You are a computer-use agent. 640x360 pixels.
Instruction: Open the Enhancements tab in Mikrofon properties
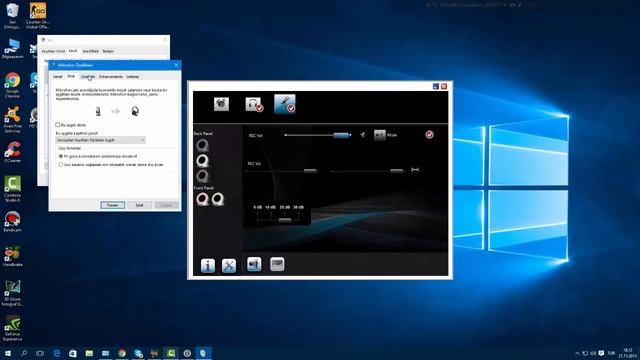pyautogui.click(x=111, y=77)
